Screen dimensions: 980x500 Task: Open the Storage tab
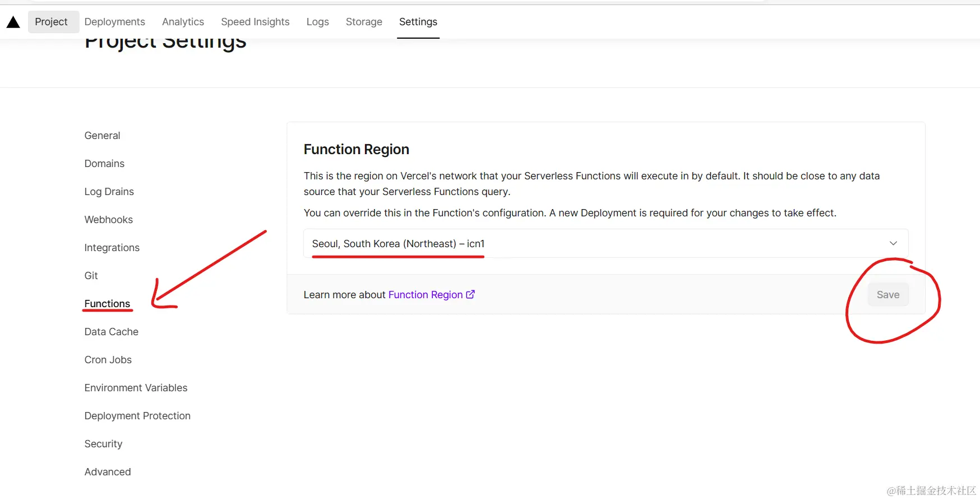click(364, 22)
